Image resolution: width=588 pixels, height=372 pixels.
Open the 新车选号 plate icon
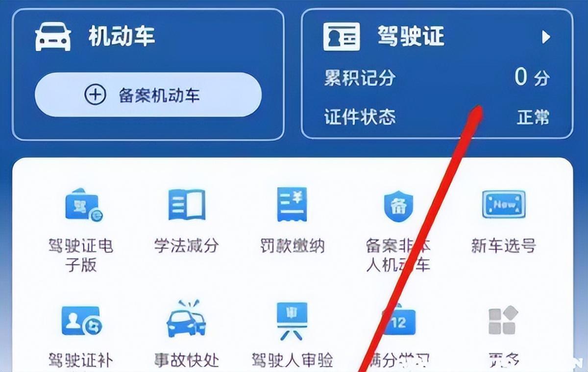[x=504, y=205]
